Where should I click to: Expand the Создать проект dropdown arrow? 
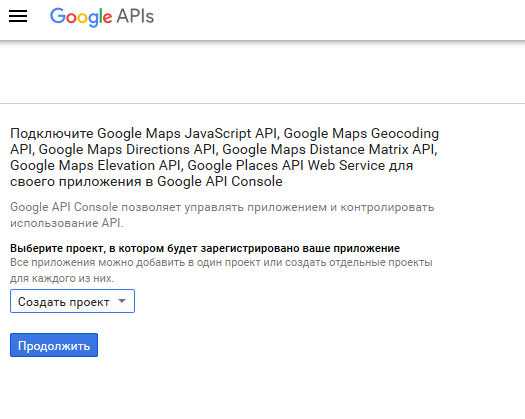click(x=122, y=301)
